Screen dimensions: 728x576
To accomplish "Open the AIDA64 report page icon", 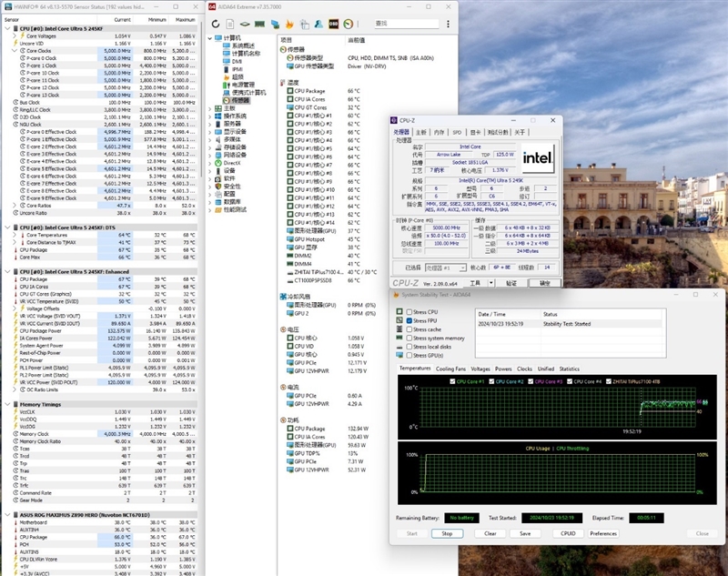I will [x=230, y=24].
